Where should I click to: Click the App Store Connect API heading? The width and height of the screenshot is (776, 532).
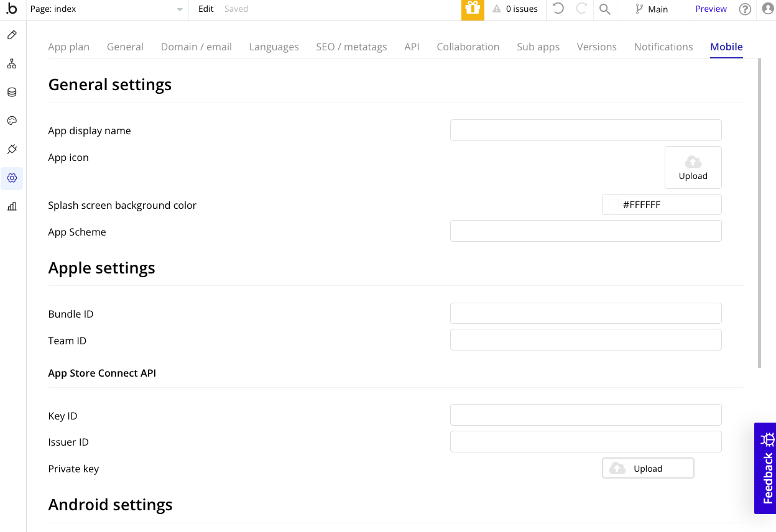(102, 373)
